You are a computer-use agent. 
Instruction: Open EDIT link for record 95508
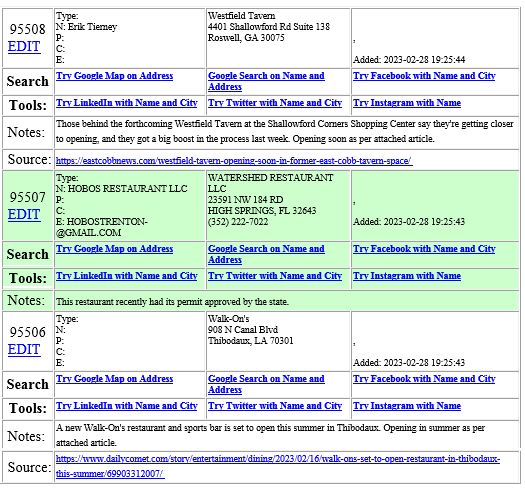(x=24, y=47)
